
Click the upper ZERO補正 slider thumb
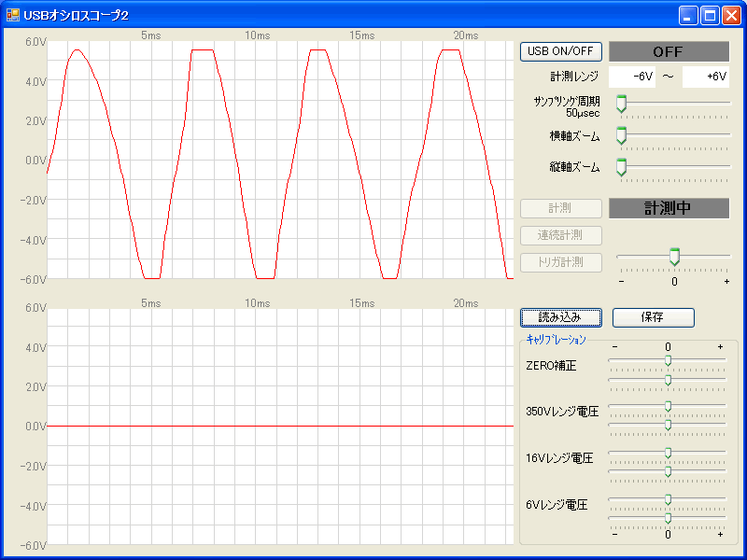pos(668,361)
